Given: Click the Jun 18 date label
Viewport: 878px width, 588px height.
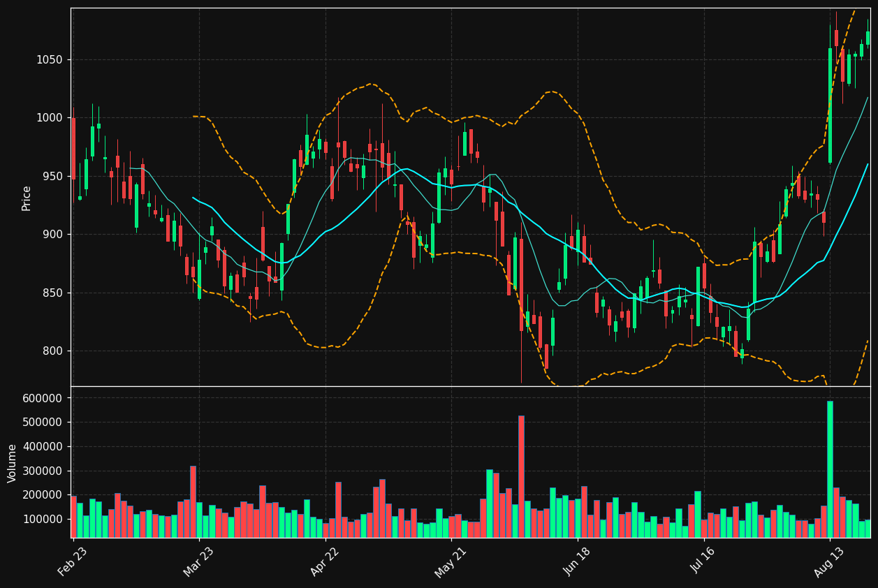Looking at the screenshot, I should [x=578, y=561].
